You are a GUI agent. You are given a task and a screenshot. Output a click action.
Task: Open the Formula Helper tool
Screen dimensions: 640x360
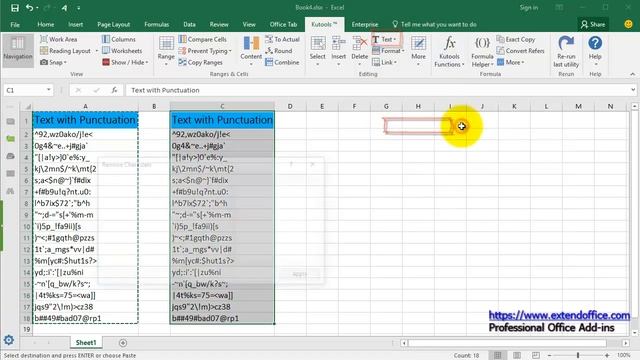pos(482,51)
